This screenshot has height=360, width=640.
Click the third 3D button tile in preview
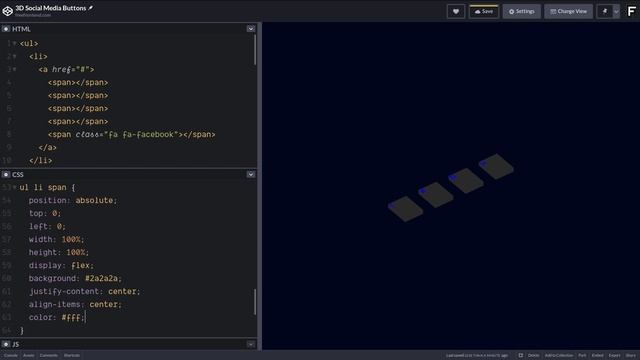pyautogui.click(x=466, y=180)
